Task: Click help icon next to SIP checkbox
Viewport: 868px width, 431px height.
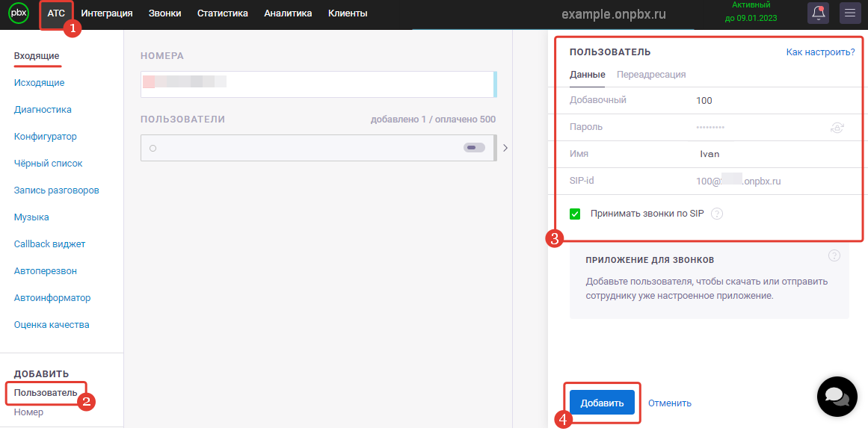Action: (717, 213)
